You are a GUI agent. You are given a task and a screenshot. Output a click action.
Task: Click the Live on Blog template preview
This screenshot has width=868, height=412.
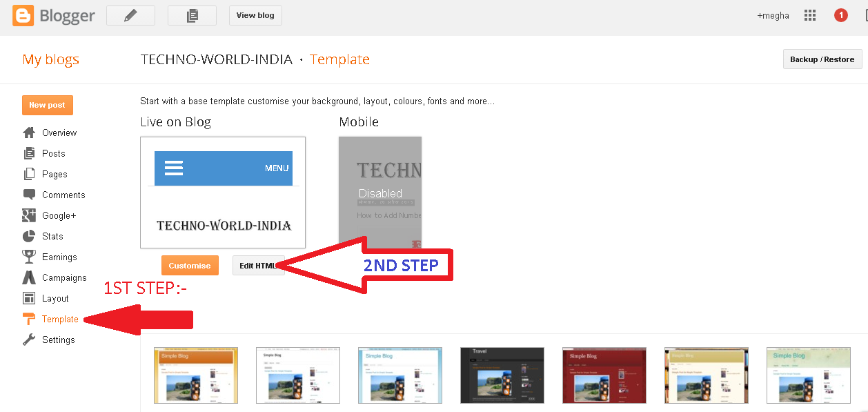click(x=223, y=193)
